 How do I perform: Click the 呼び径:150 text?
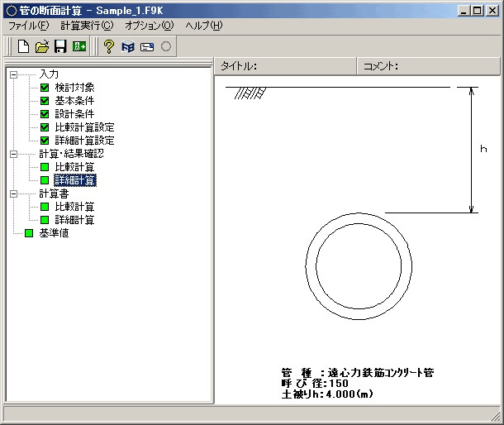[x=315, y=383]
